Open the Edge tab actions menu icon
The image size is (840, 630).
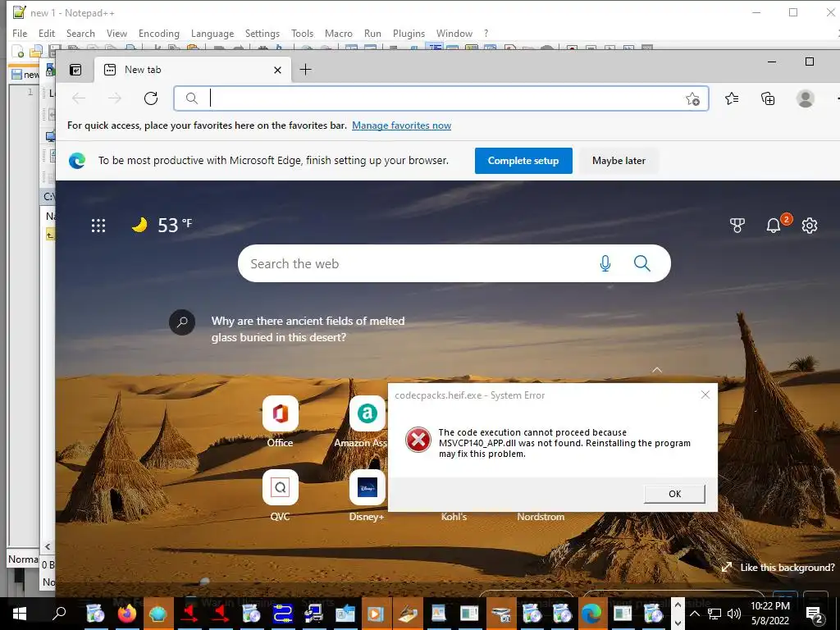tap(75, 70)
